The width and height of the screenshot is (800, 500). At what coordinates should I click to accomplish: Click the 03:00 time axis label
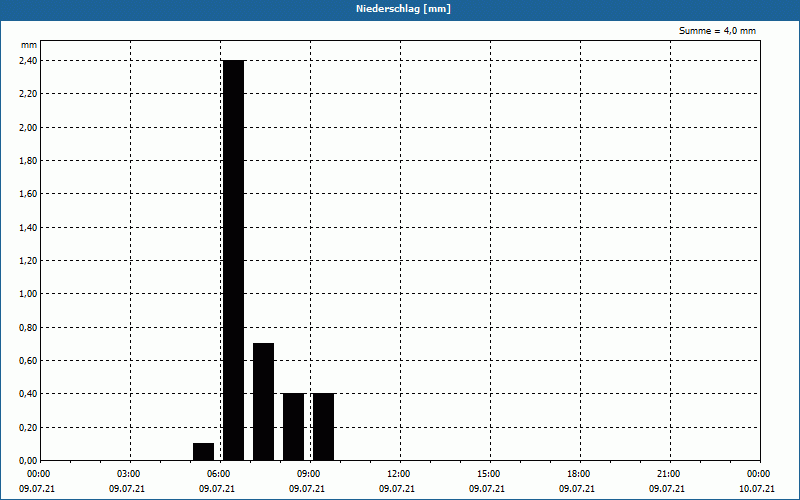coord(129,474)
